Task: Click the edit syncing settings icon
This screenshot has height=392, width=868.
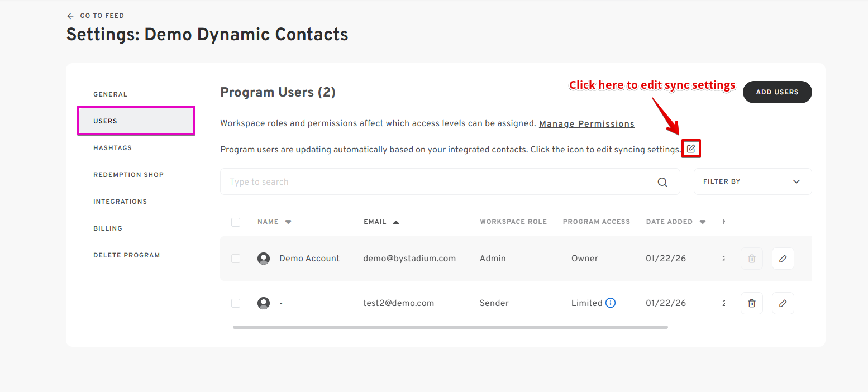Action: 691,149
